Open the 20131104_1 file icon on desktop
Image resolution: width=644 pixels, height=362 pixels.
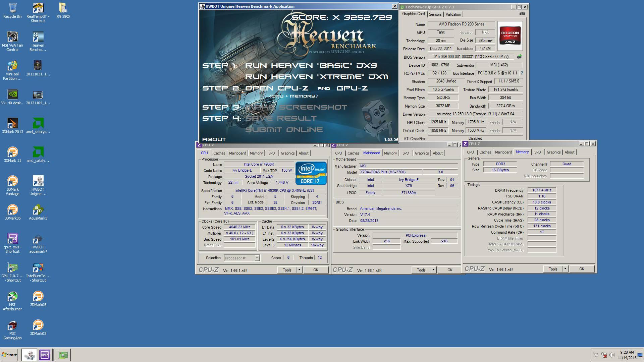(38, 97)
